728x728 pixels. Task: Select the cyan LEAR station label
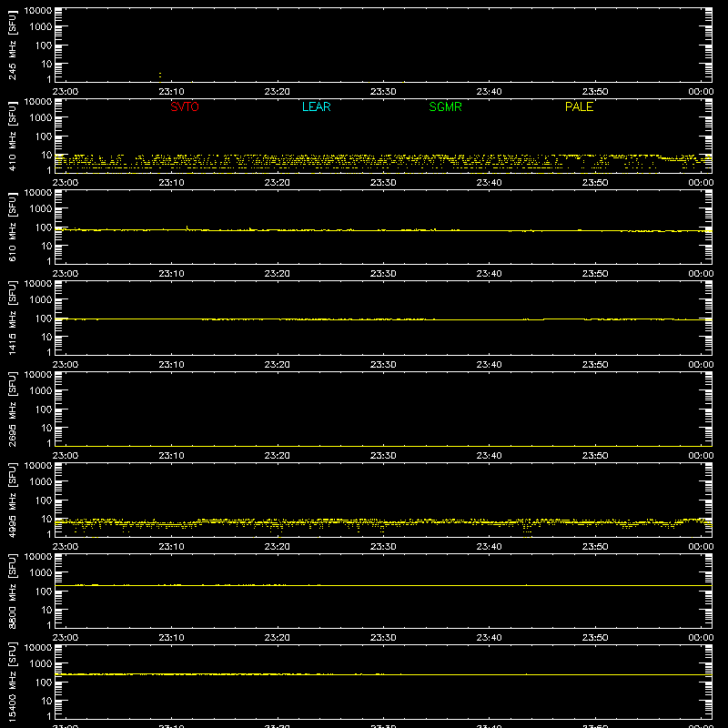[x=316, y=106]
